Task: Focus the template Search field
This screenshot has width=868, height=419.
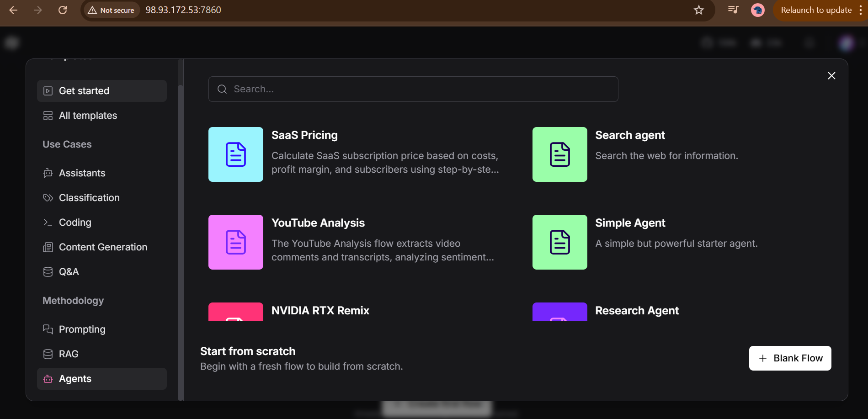Action: tap(413, 89)
